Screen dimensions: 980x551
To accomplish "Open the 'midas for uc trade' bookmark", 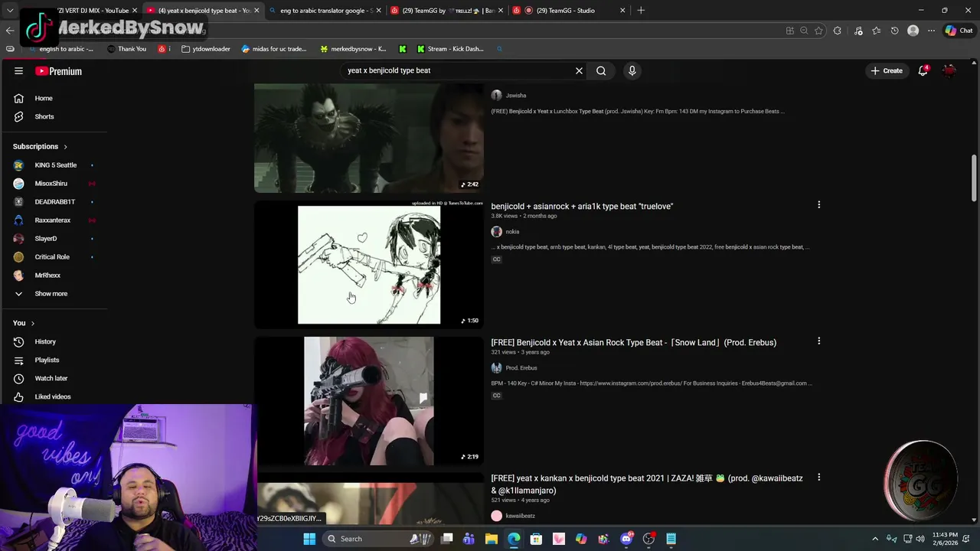I will (x=273, y=49).
